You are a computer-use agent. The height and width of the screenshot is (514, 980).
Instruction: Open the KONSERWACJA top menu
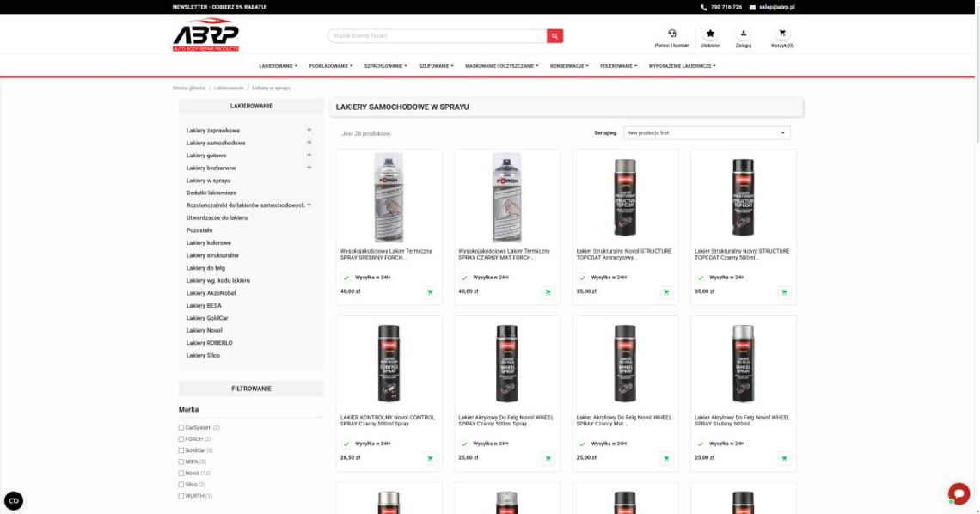coord(569,66)
